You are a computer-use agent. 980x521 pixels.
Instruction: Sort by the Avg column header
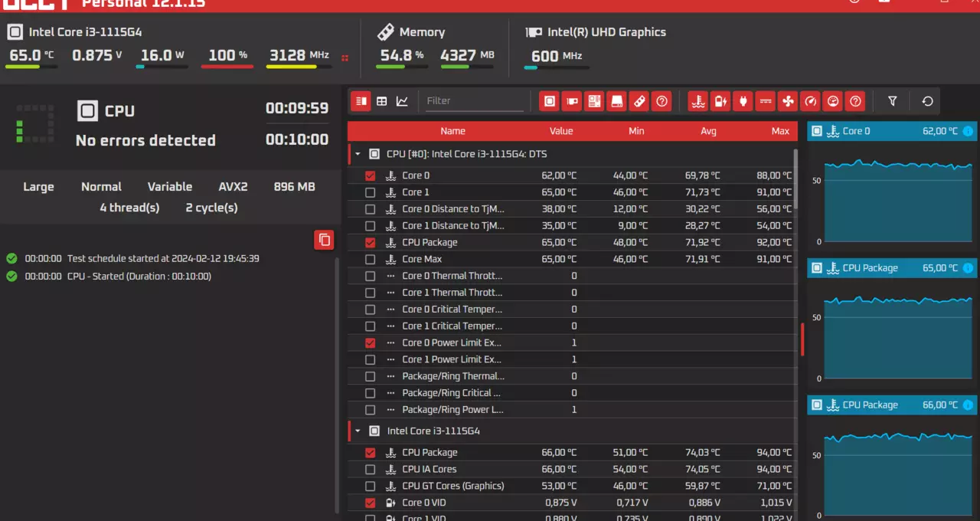point(708,131)
